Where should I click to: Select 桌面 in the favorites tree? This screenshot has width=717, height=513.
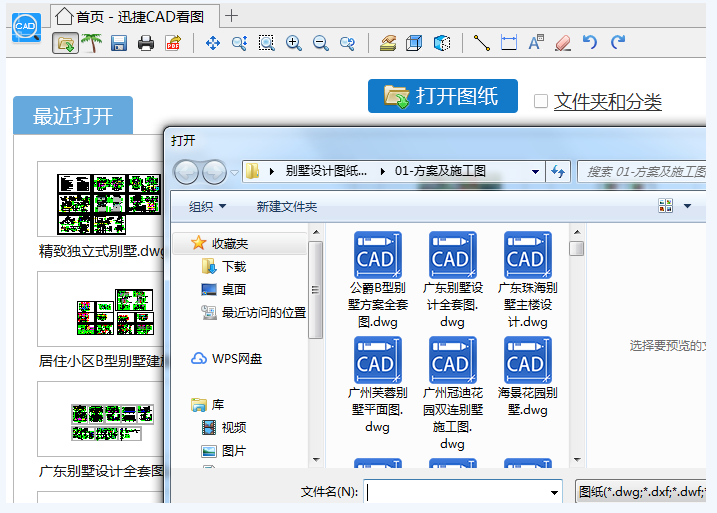coord(233,289)
